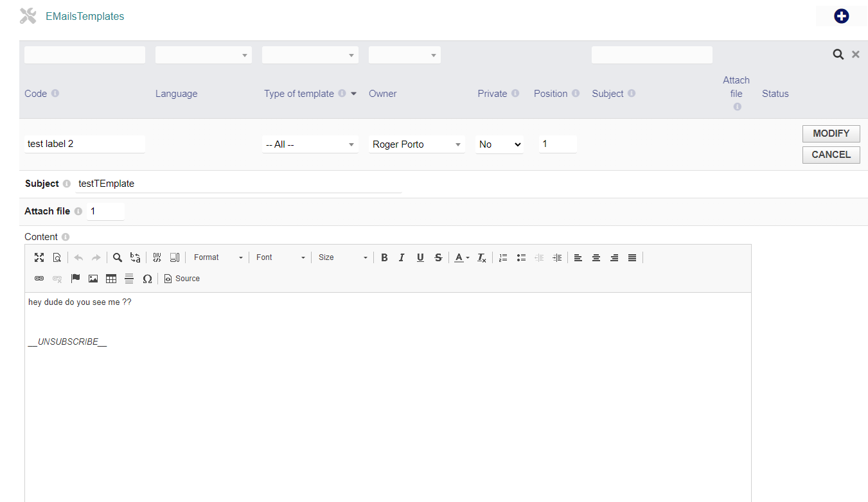Open the Owner dropdown showing Roger Porto
This screenshot has width=868, height=502.
coord(417,144)
